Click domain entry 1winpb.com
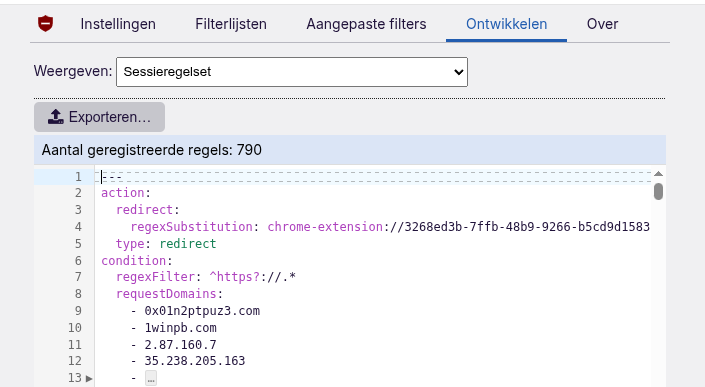Screen dimensions: 705x387 [180, 328]
